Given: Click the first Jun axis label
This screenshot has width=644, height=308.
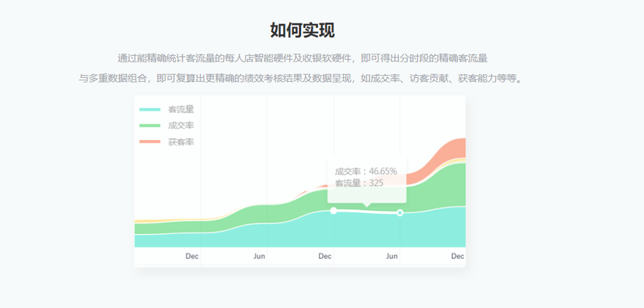Looking at the screenshot, I should 259,256.
